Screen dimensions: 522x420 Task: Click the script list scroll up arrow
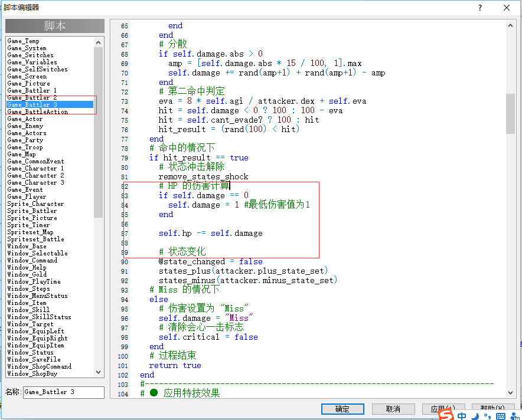98,42
